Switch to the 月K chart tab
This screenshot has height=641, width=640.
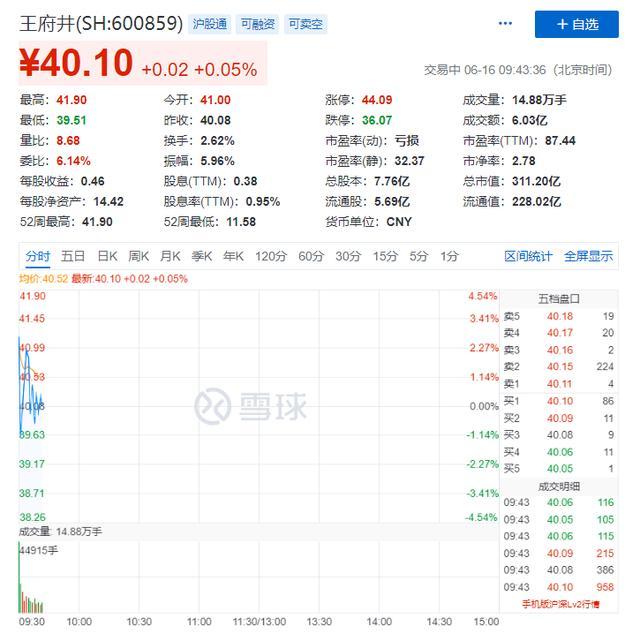coord(170,256)
